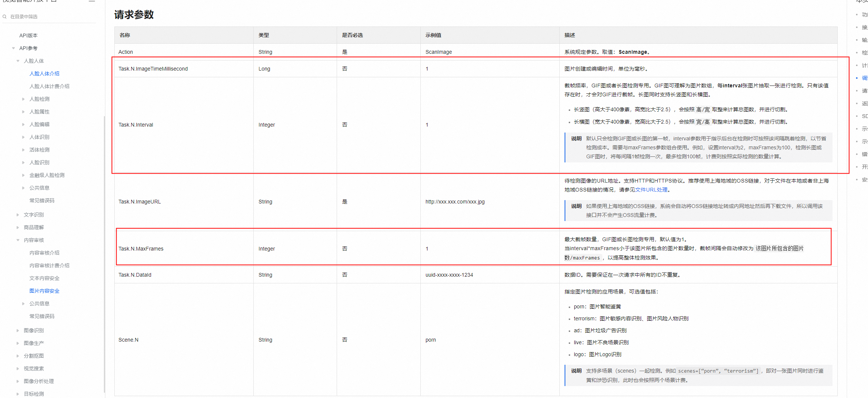The width and height of the screenshot is (868, 398).
Task: Open 人脸人体介绍 page
Action: point(44,74)
